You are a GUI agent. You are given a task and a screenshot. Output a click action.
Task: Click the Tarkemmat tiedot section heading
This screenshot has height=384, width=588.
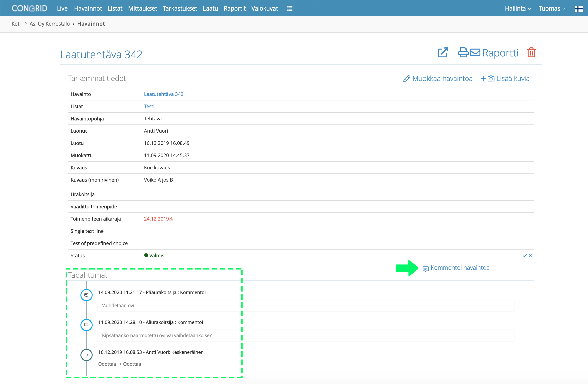[x=97, y=78]
